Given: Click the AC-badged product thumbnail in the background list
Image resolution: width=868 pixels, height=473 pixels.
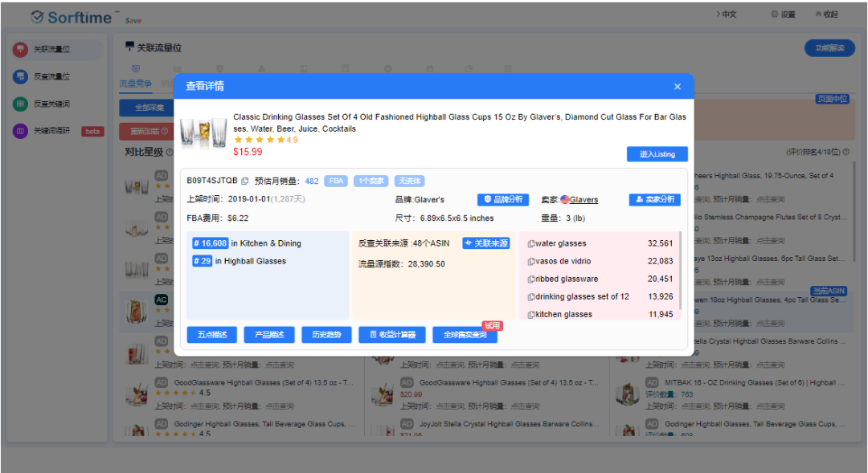Looking at the screenshot, I should [x=136, y=311].
